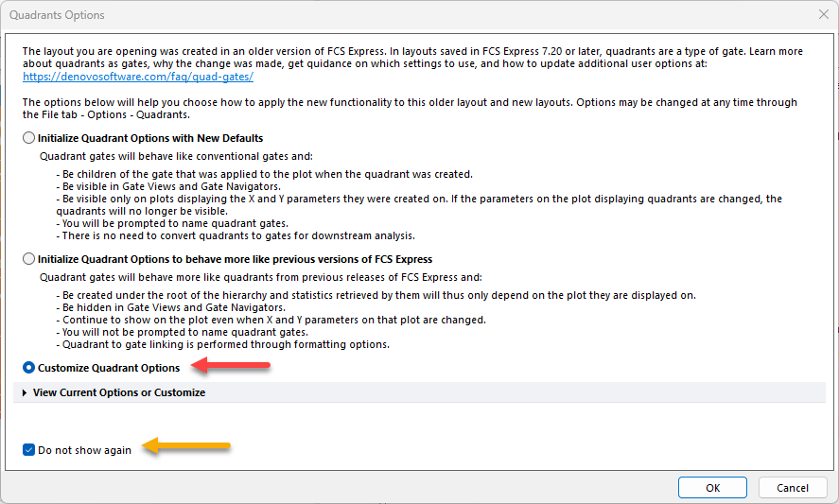Confirm the dialog with OK
Screen dimensions: 839x504
click(x=712, y=488)
